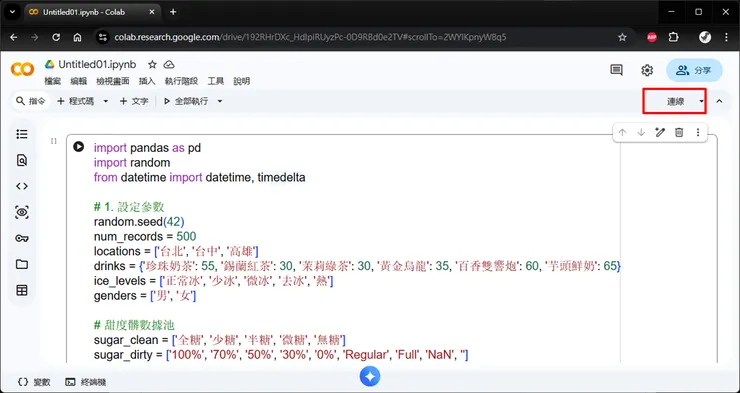The width and height of the screenshot is (740, 393).
Task: Collapse the header with the chevron up
Action: coord(719,101)
